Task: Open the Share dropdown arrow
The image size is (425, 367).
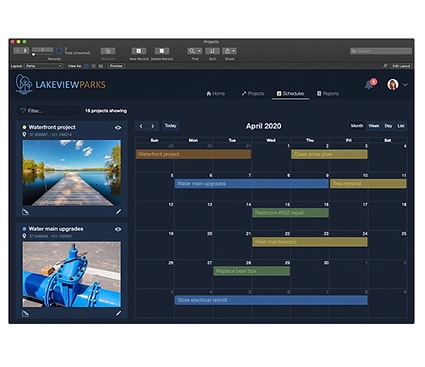Action: click(234, 51)
